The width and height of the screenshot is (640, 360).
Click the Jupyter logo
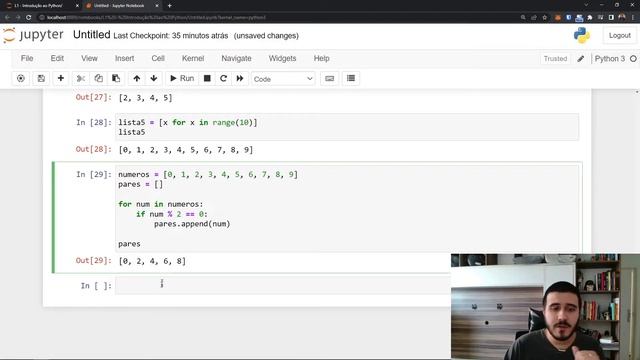[33, 36]
